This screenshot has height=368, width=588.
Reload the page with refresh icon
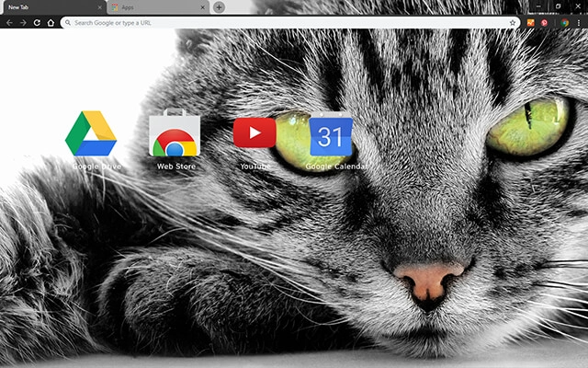tap(37, 23)
